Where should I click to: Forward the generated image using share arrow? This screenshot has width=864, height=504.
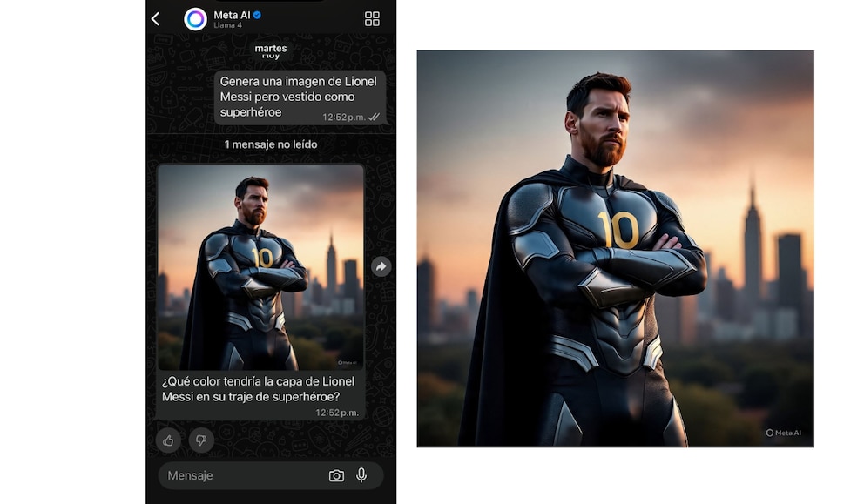[x=381, y=267]
